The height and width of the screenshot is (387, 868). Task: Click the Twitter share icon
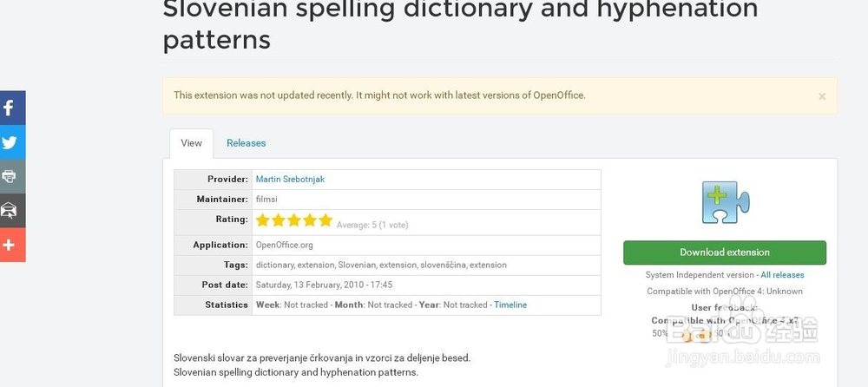click(x=10, y=142)
